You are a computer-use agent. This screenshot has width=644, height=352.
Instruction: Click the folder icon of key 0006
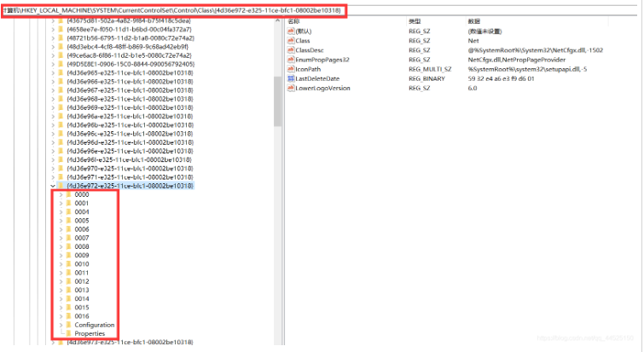pos(69,229)
